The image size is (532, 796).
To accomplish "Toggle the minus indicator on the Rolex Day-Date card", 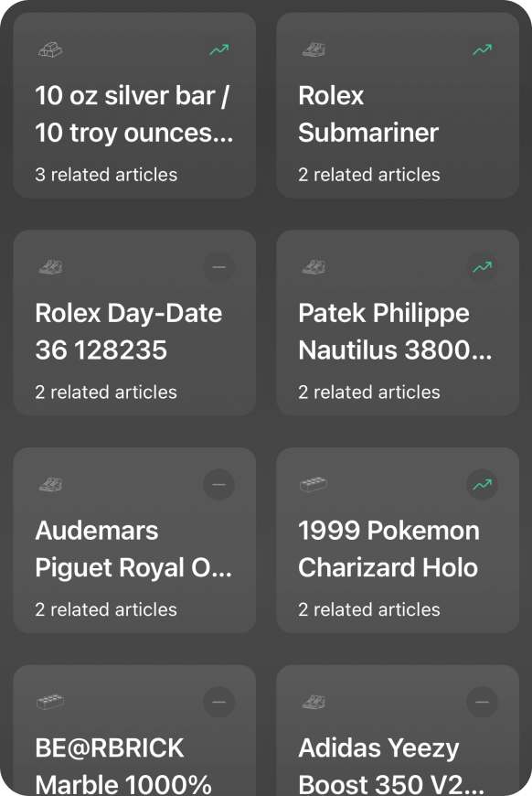I will tap(218, 267).
